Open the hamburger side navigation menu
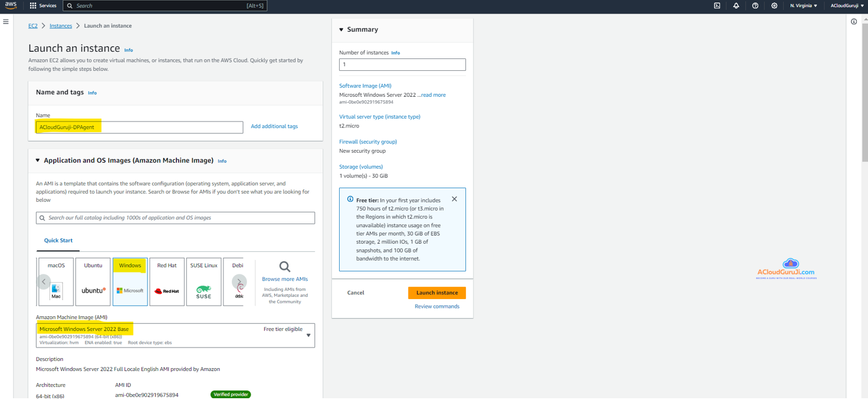 6,22
